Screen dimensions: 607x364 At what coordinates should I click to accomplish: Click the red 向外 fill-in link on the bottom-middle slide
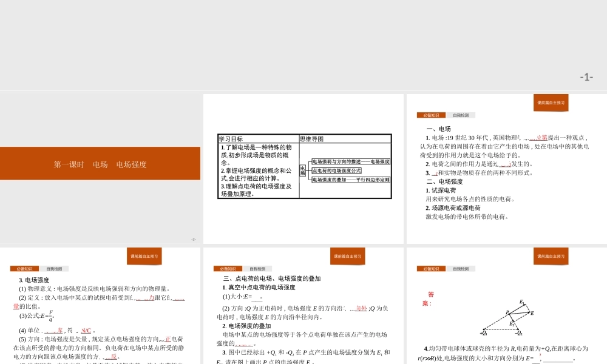click(x=360, y=308)
